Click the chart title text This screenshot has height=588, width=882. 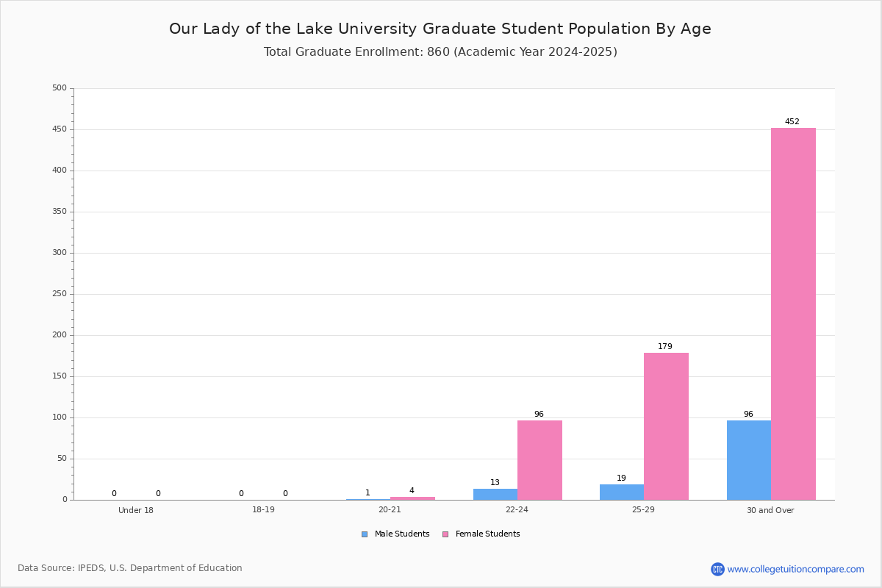coord(440,29)
